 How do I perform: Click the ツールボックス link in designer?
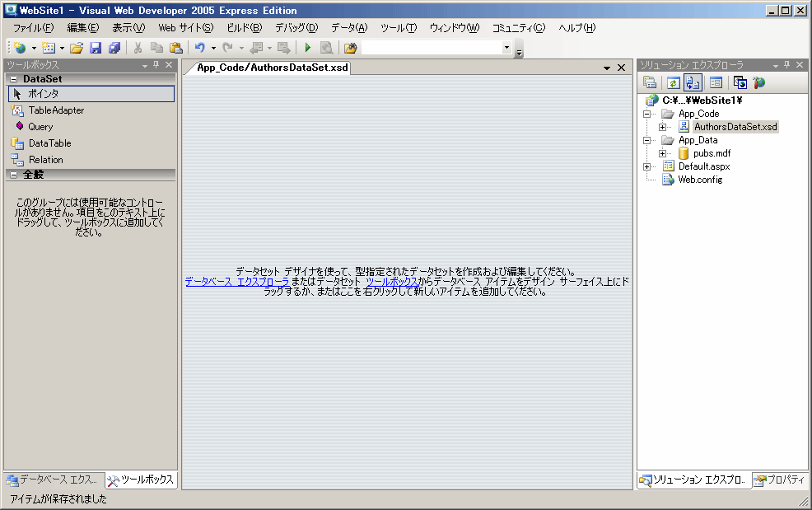click(x=391, y=282)
